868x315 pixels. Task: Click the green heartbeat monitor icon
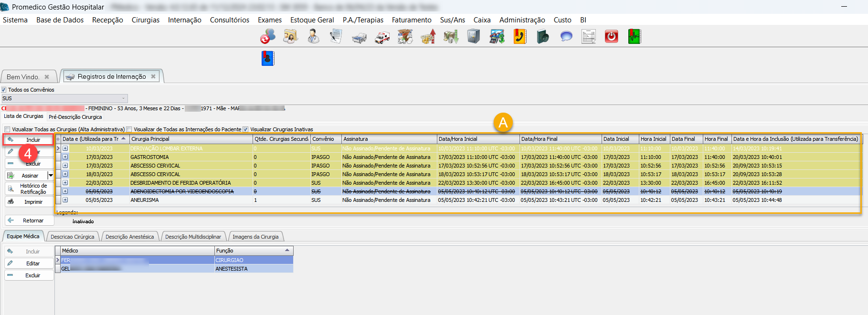click(x=634, y=37)
